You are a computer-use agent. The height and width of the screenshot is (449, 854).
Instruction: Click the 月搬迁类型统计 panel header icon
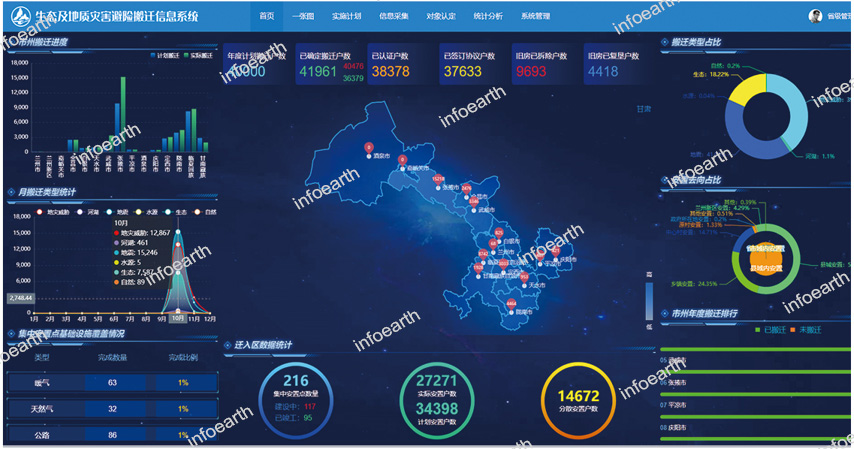(x=11, y=190)
